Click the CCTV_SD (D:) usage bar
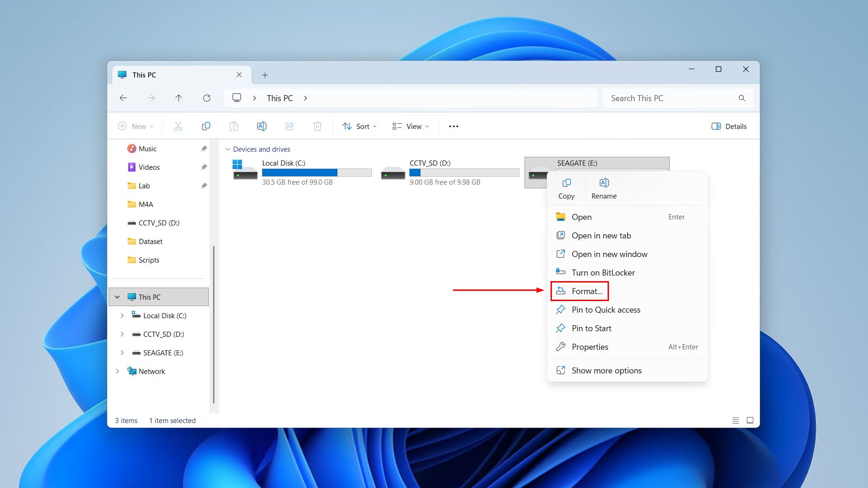This screenshot has width=868, height=488. point(464,173)
